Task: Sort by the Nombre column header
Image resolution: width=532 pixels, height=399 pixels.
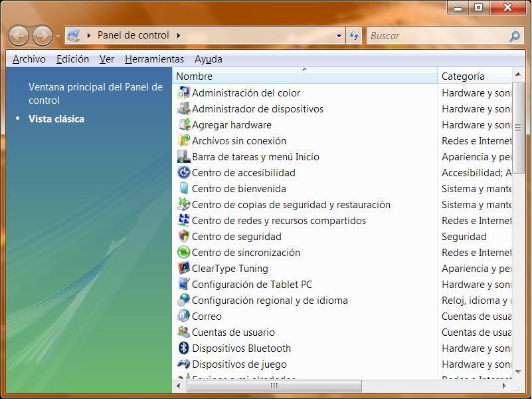Action: click(305, 76)
